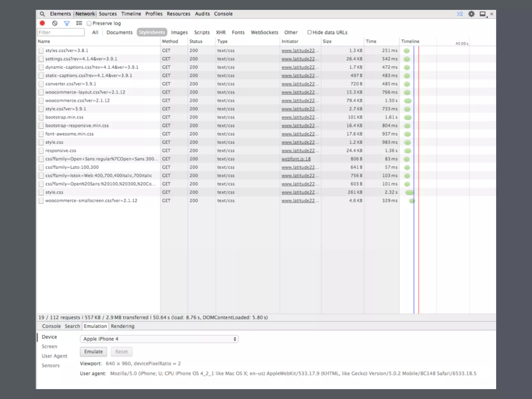This screenshot has width=532, height=399.
Task: Open the webfont.js:18 initiator link
Action: [296, 159]
